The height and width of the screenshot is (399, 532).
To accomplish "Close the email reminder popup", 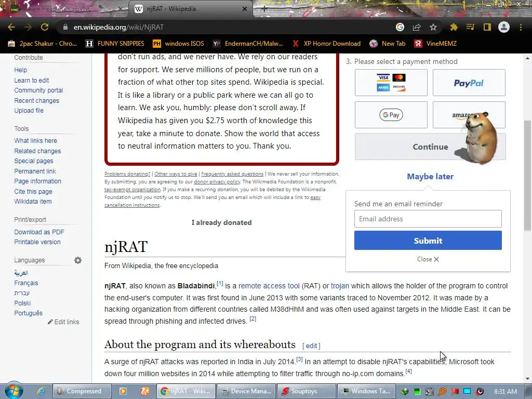I will 428,259.
